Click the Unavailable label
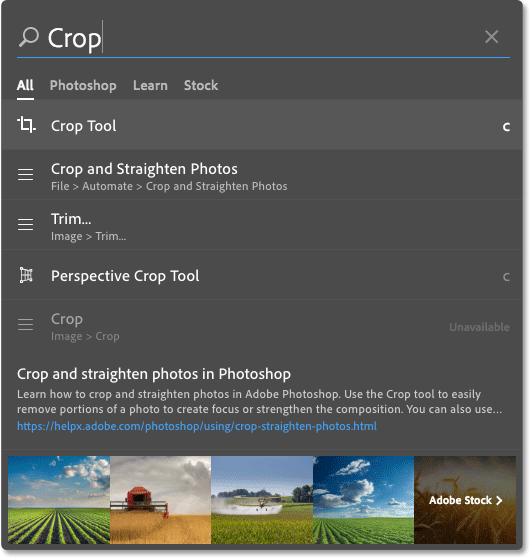Screen dimensions: 531x559 (479, 327)
